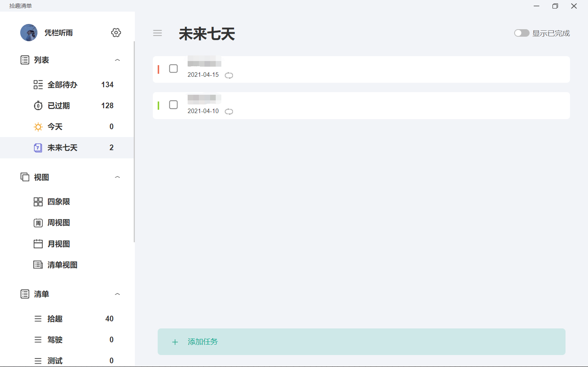
Task: Open the 清单视图 menu item
Action: [x=62, y=265]
